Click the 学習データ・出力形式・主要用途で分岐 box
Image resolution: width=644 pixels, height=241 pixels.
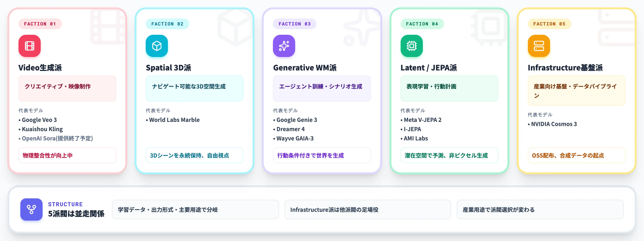tap(195, 209)
